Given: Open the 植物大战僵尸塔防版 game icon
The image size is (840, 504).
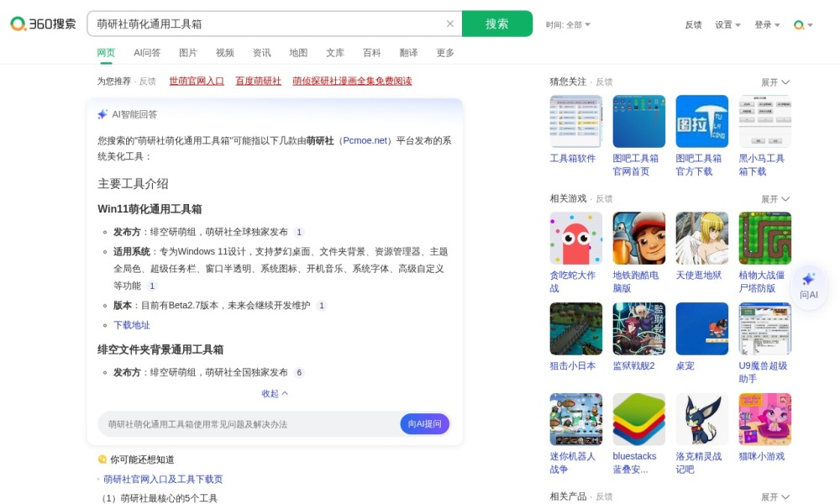Looking at the screenshot, I should coord(765,238).
